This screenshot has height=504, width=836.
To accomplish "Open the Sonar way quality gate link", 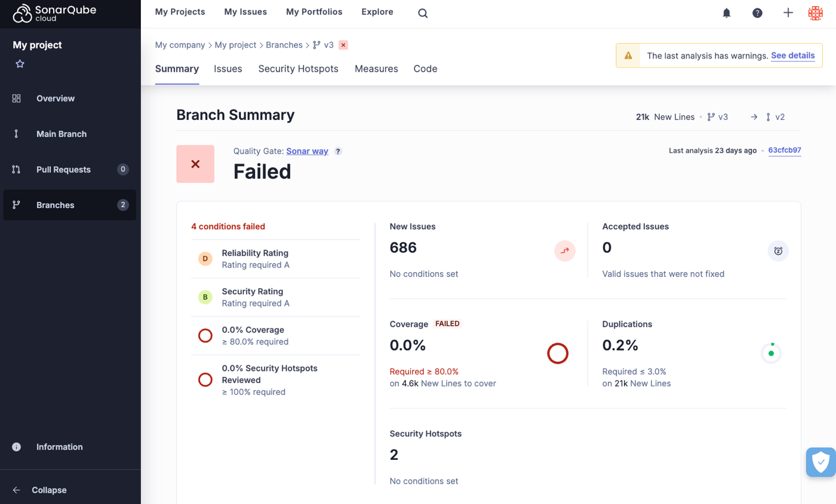I will (x=307, y=151).
